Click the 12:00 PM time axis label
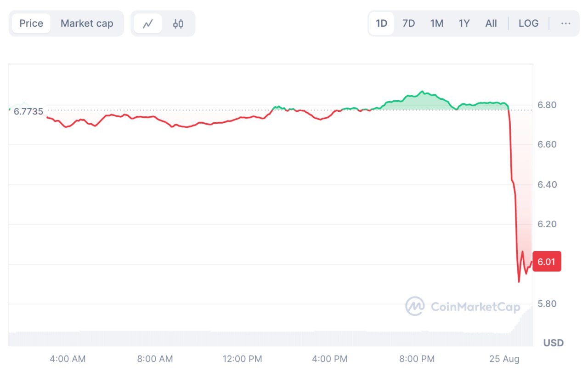 pos(242,359)
